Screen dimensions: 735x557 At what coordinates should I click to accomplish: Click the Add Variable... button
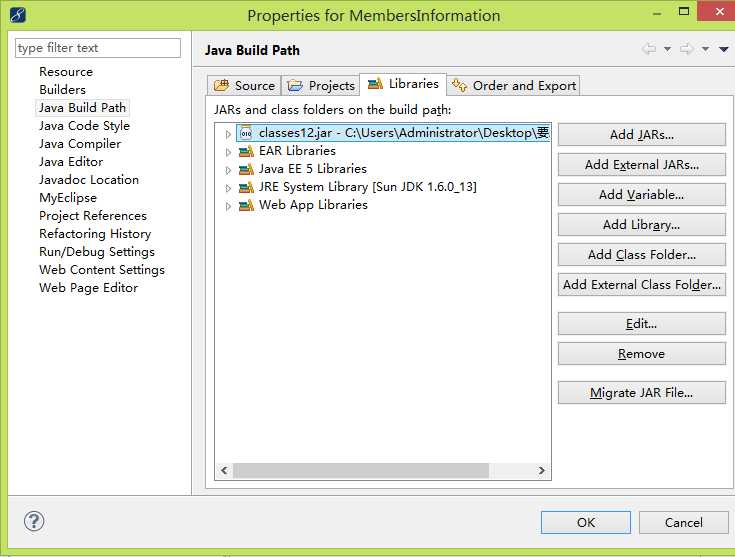pos(642,195)
